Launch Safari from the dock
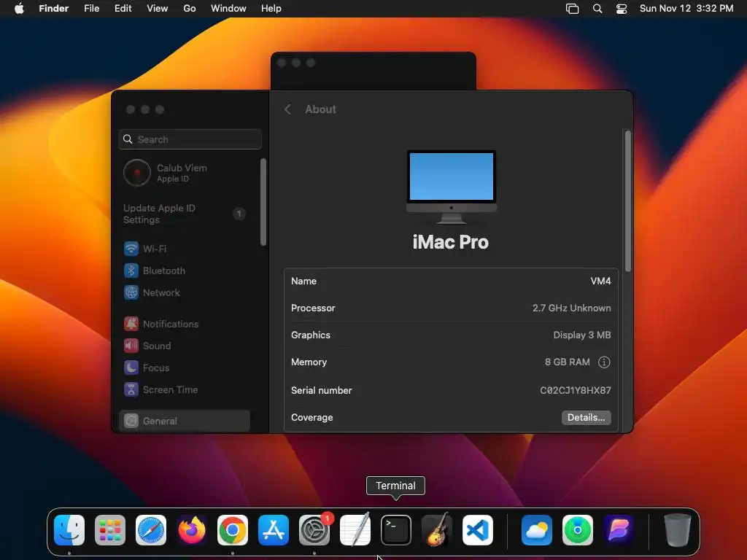Viewport: 747px width, 560px height. click(x=151, y=530)
